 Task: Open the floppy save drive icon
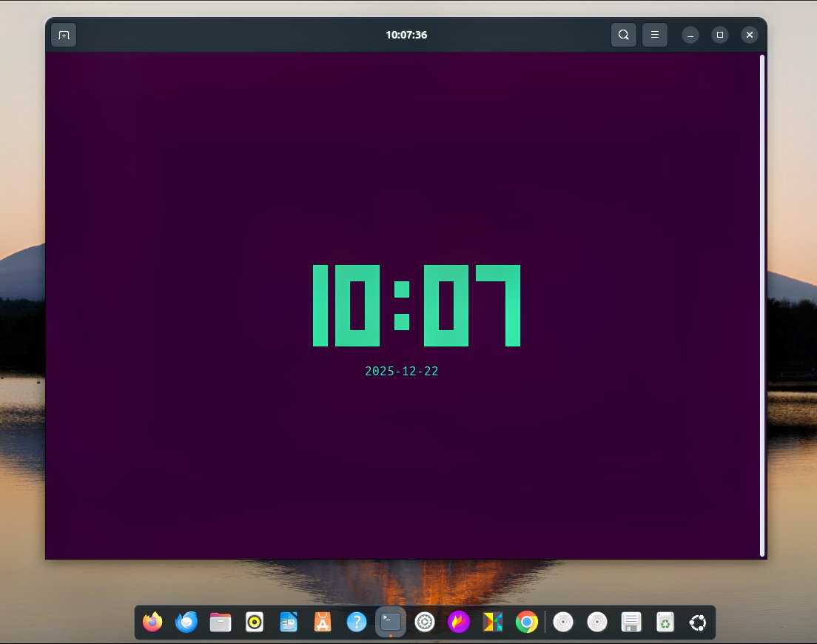pyautogui.click(x=631, y=622)
